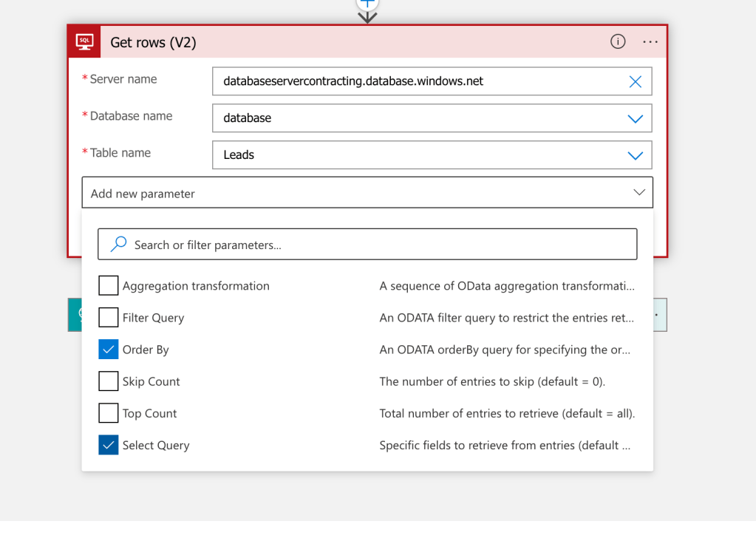756x538 pixels.
Task: Check Aggregation transformation checkbox
Action: tap(109, 285)
